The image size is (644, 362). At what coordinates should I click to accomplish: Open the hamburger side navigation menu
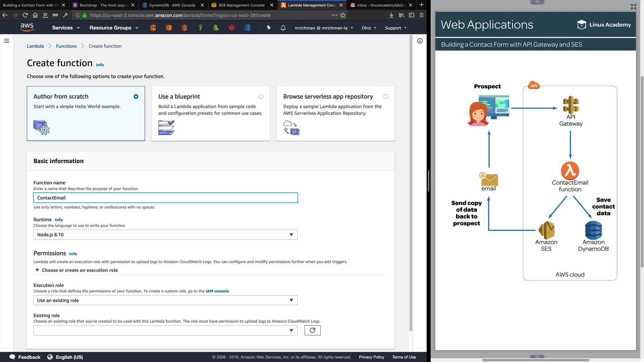7,41
